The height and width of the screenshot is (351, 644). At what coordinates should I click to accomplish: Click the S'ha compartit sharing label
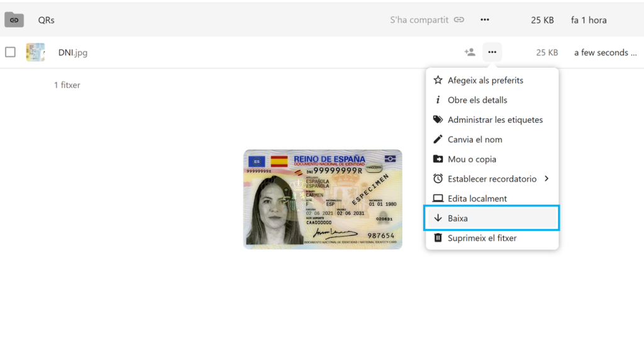click(419, 20)
